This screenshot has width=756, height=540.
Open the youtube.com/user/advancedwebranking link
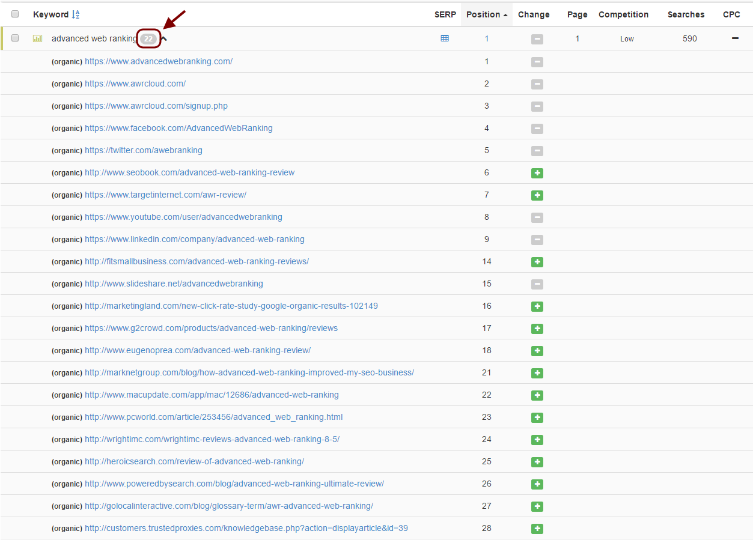183,217
